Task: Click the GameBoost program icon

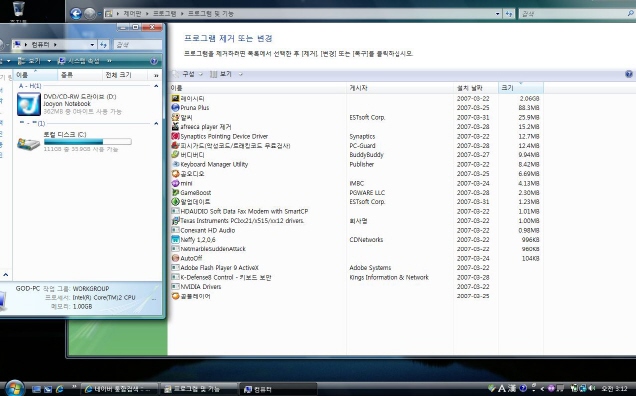Action: [x=175, y=192]
